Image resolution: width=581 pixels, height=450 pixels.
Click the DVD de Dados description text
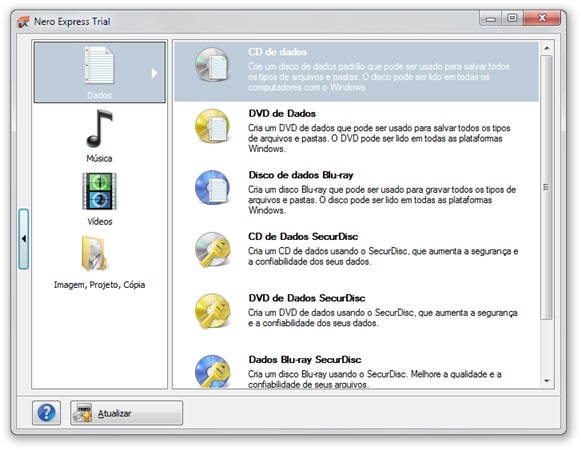pos(379,138)
